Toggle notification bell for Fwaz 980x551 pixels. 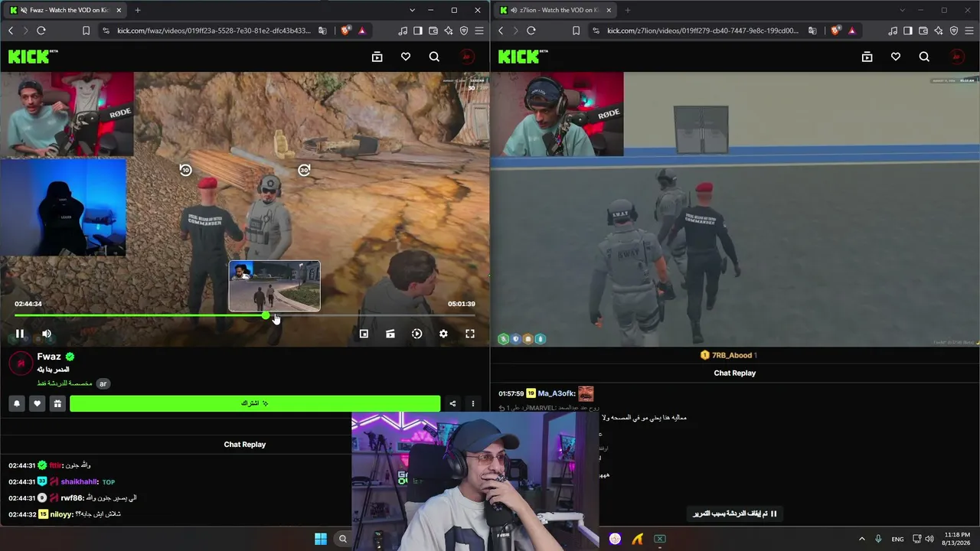click(x=17, y=403)
